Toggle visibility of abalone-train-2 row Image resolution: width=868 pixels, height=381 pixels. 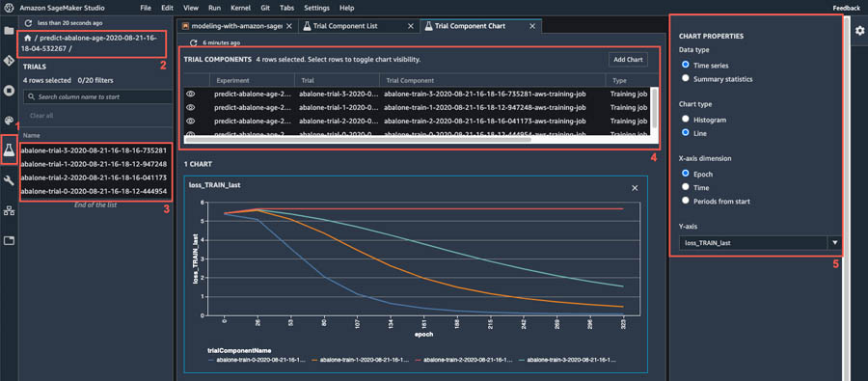[191, 121]
